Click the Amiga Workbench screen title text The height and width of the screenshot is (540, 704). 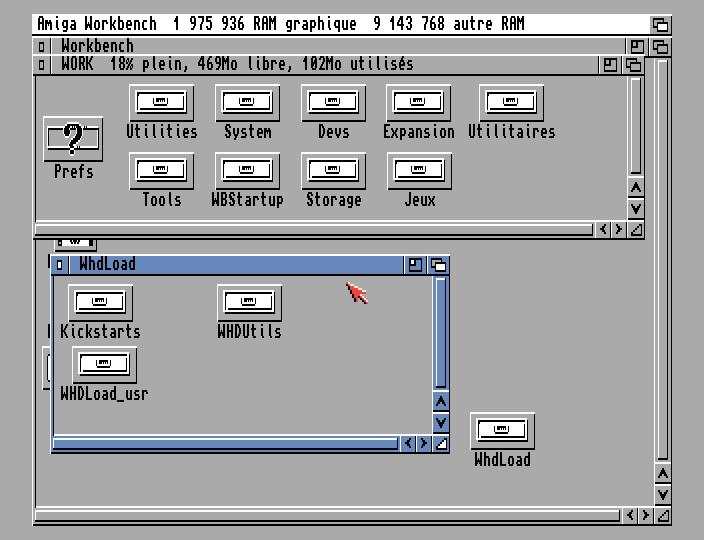(281, 24)
